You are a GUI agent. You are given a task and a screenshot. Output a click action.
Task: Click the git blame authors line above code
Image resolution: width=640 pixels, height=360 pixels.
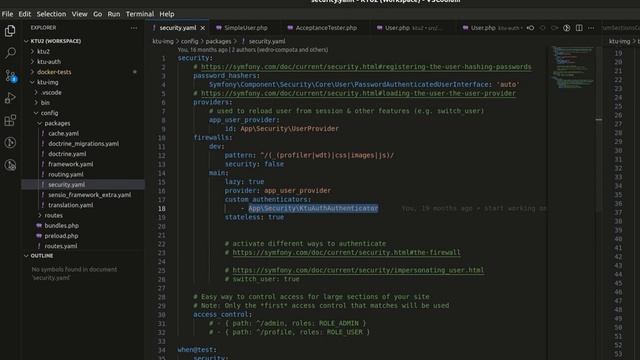[253, 50]
